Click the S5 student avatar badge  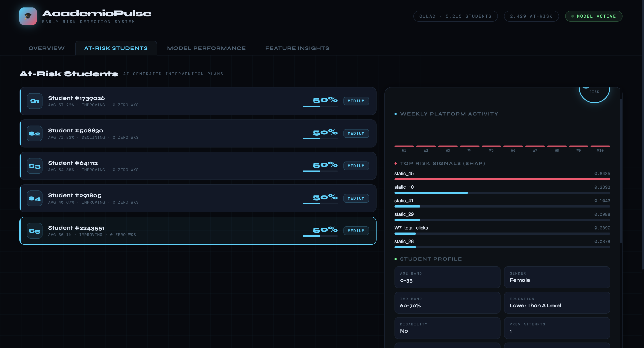(x=35, y=231)
